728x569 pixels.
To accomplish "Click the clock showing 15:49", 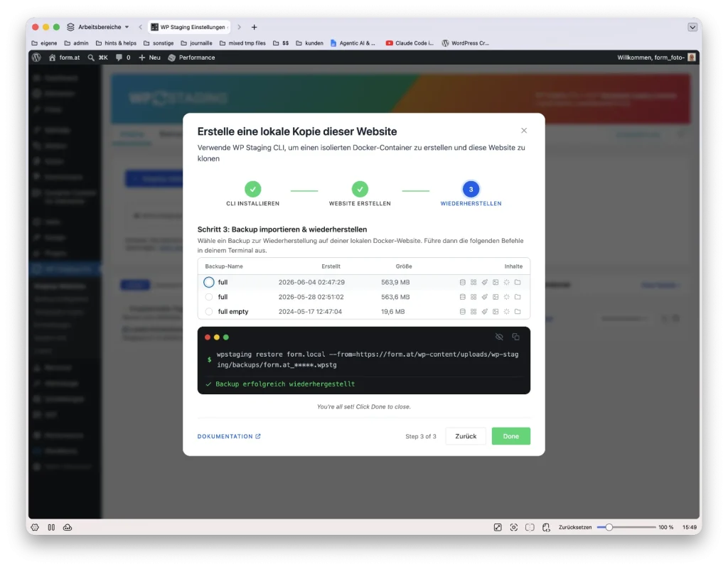I will click(690, 527).
